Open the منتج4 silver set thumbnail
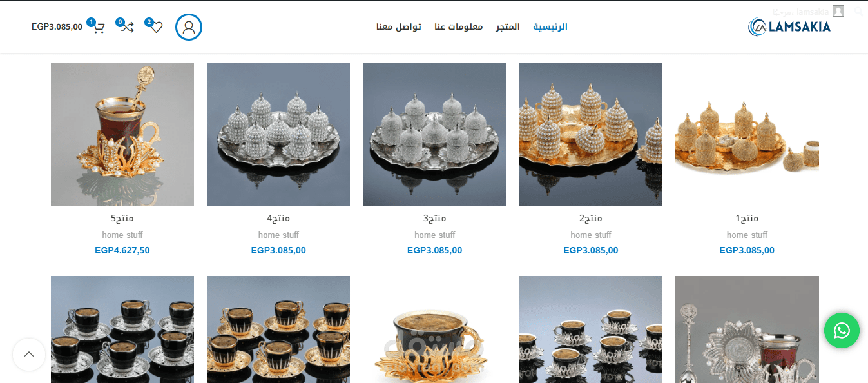 pos(278,134)
